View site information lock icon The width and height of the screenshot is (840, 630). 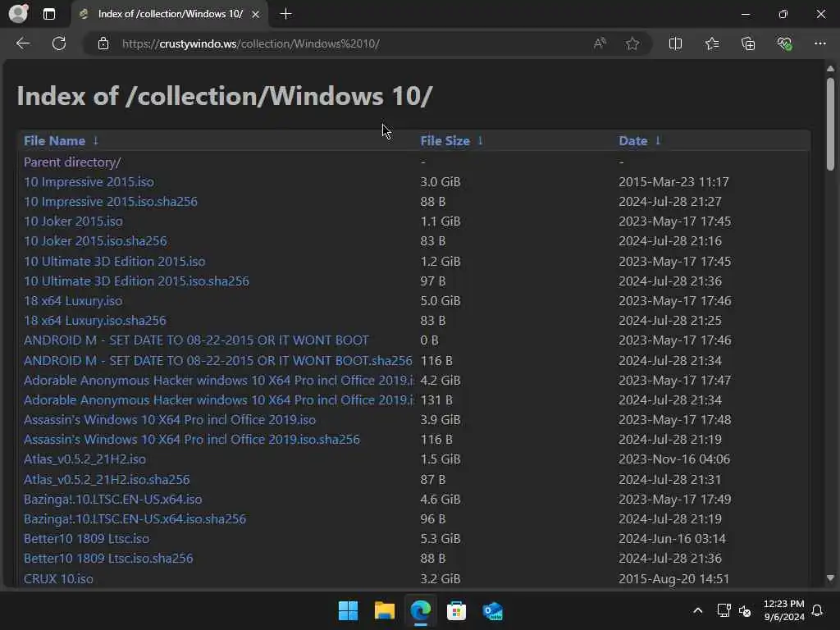point(103,43)
